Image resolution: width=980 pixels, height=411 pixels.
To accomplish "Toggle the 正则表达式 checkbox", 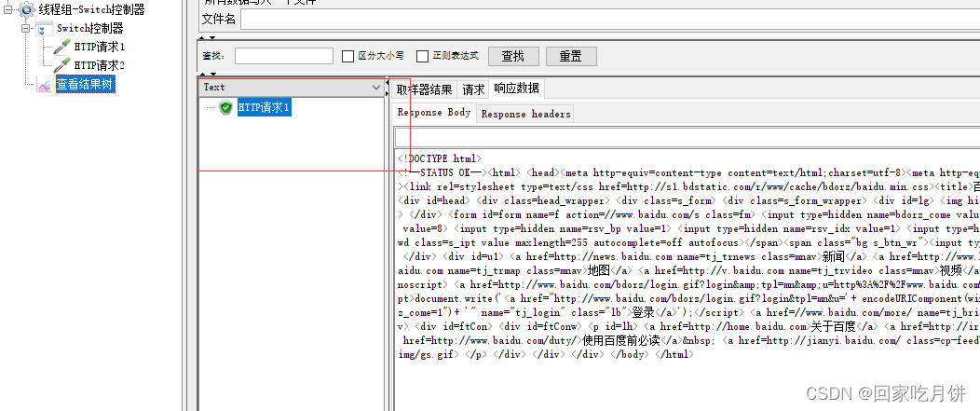I will click(423, 56).
